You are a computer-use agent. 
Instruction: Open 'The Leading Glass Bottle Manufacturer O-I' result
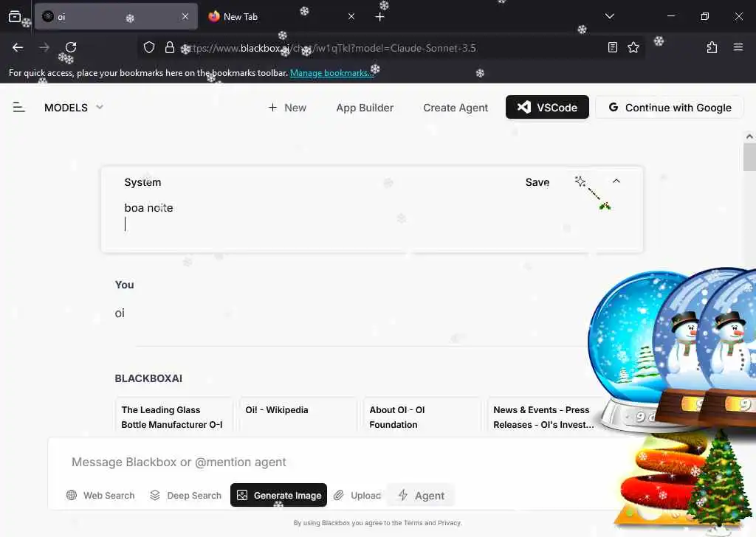click(x=173, y=417)
